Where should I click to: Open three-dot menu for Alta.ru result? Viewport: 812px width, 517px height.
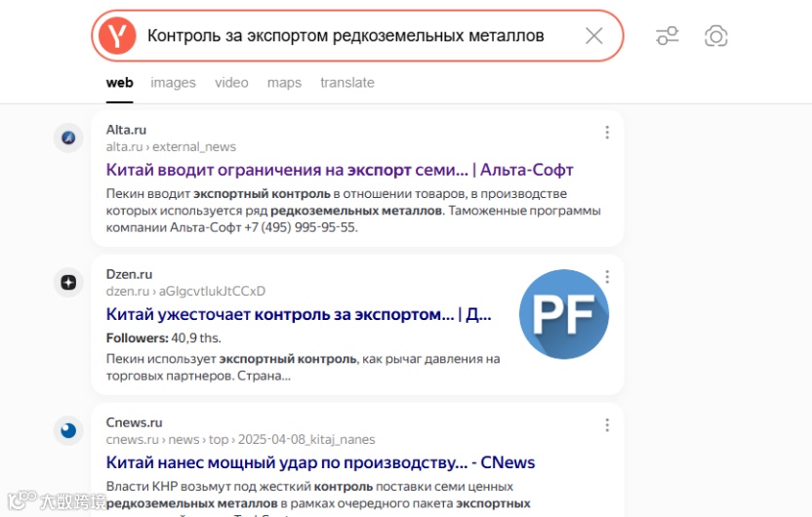click(x=607, y=133)
